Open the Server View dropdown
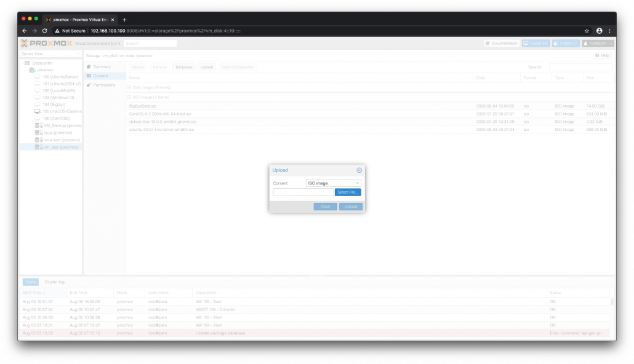 tap(50, 54)
